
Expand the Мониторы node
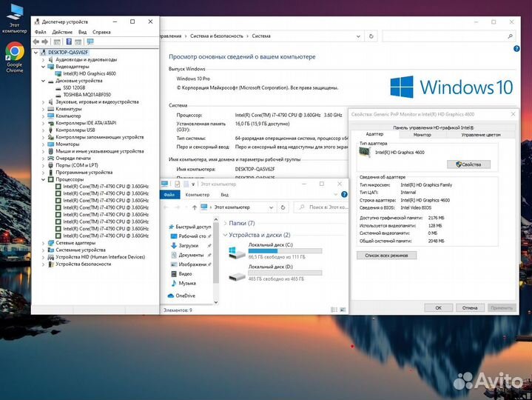point(43,144)
